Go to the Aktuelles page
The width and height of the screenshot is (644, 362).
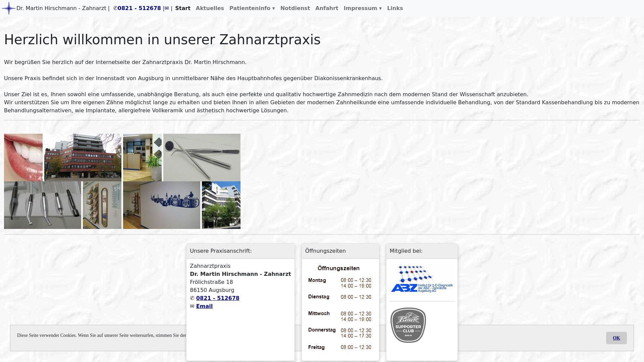210,8
